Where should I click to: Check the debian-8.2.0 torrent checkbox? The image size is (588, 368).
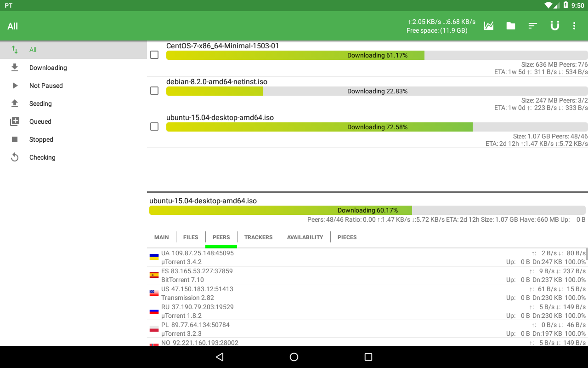[x=154, y=91]
